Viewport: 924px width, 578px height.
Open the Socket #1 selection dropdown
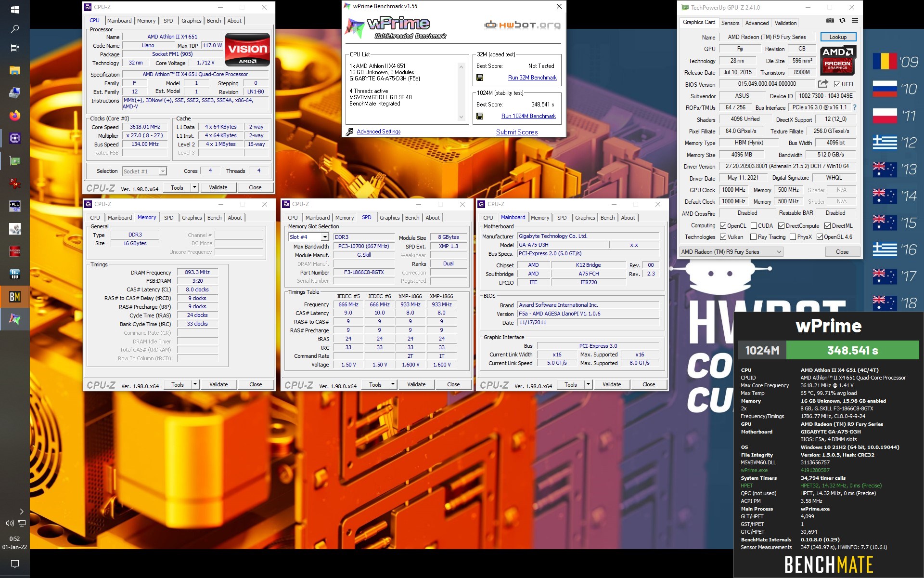(144, 171)
